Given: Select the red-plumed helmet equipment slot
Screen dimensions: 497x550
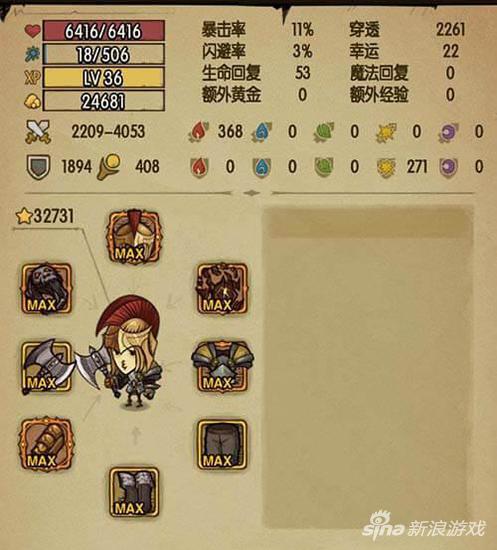Looking at the screenshot, I should click(134, 237).
